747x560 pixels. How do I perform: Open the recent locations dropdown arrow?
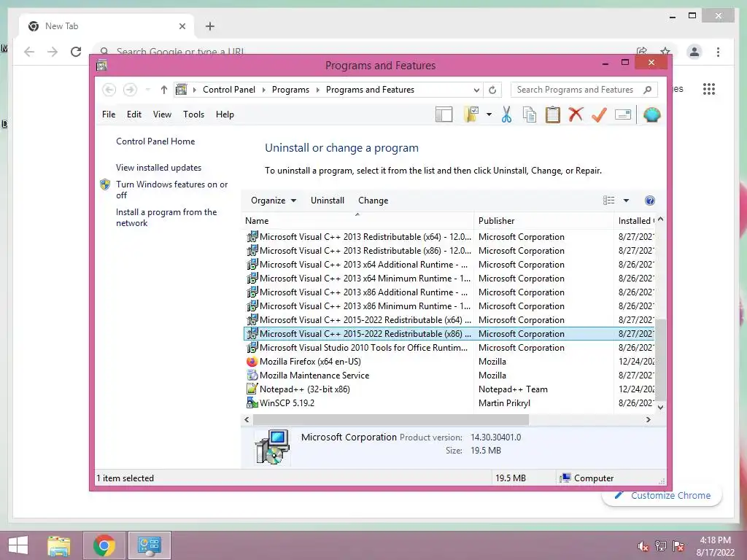coord(147,90)
